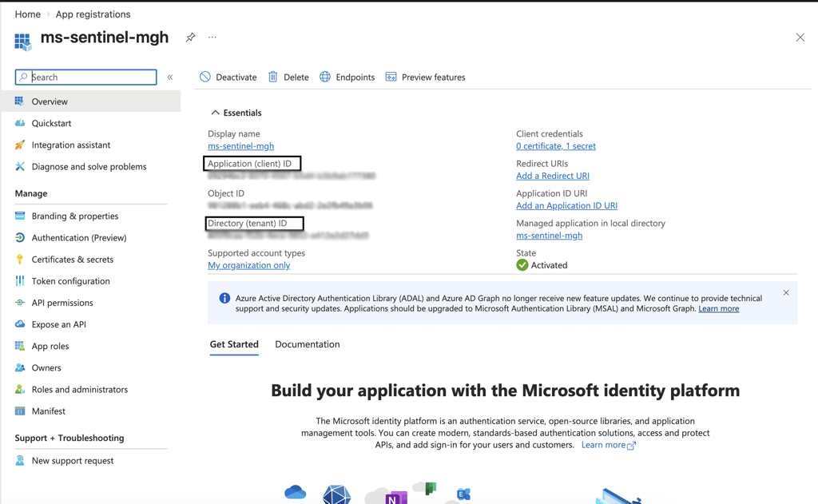Click Diagnose and solve problems wrench icon
818x504 pixels.
pos(20,166)
